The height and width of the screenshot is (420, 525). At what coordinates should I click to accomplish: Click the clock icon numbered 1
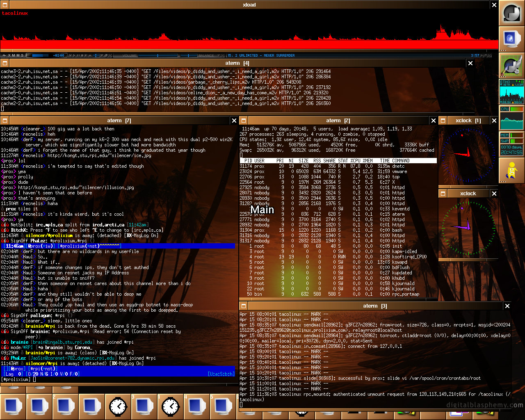coord(171,406)
